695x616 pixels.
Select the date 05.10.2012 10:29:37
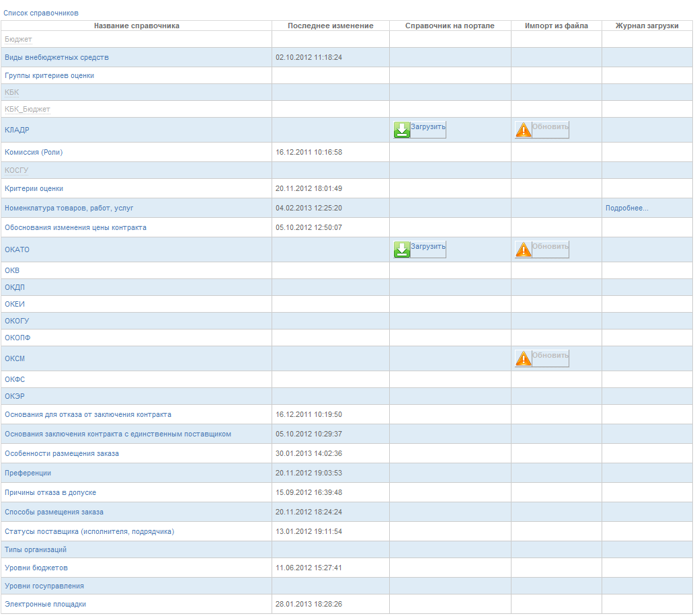pyautogui.click(x=309, y=434)
